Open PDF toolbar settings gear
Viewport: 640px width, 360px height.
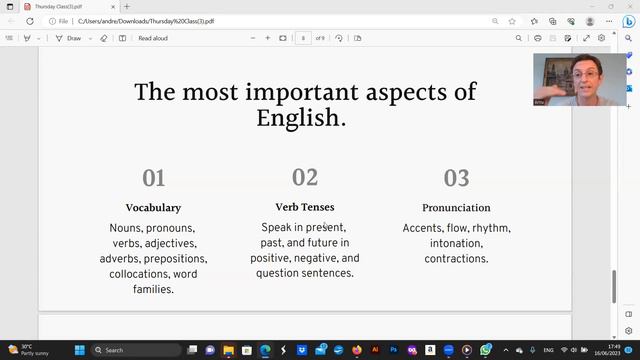pyautogui.click(x=601, y=38)
